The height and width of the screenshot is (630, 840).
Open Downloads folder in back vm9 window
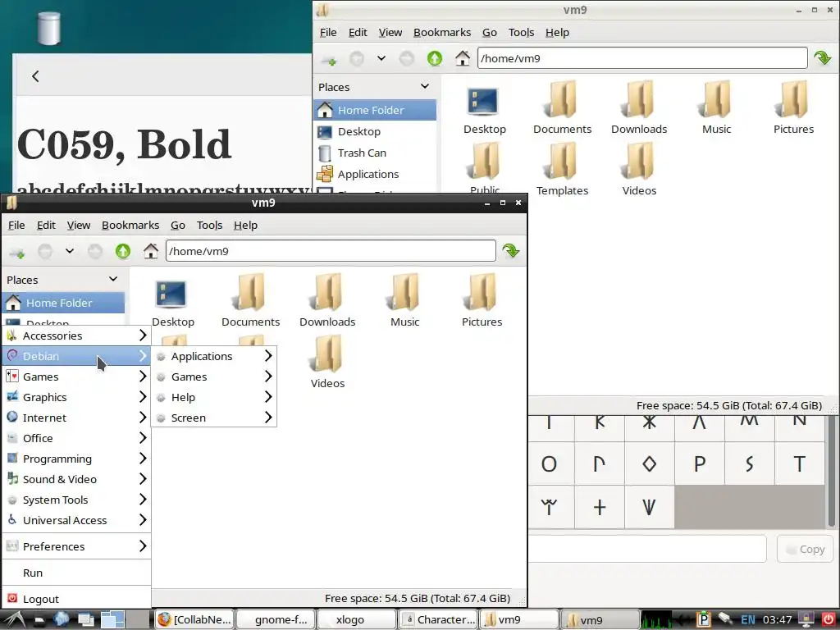pyautogui.click(x=639, y=107)
